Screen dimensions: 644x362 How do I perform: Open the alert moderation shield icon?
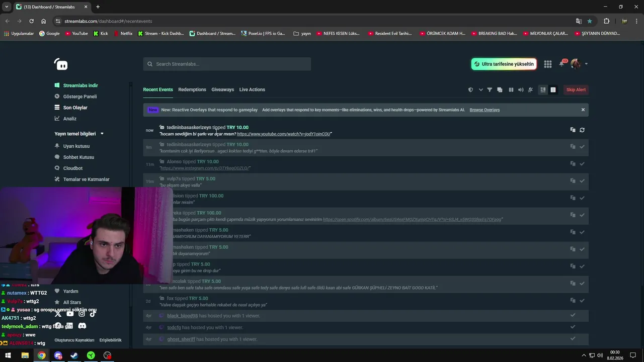(x=470, y=90)
